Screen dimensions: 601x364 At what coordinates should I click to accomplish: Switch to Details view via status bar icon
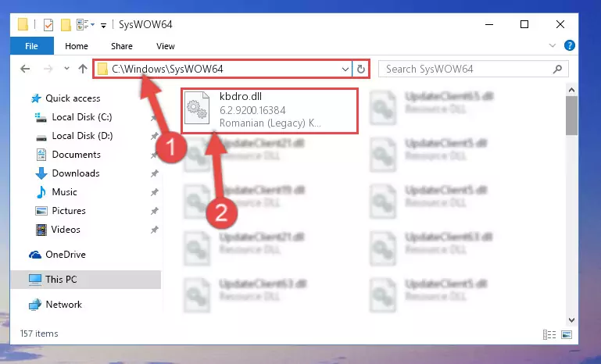[x=549, y=334]
